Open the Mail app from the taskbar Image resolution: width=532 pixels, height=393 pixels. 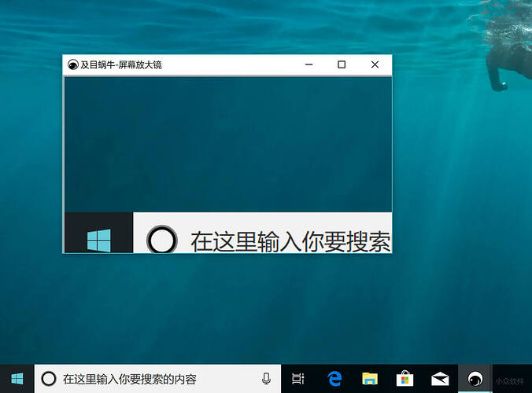(x=440, y=379)
